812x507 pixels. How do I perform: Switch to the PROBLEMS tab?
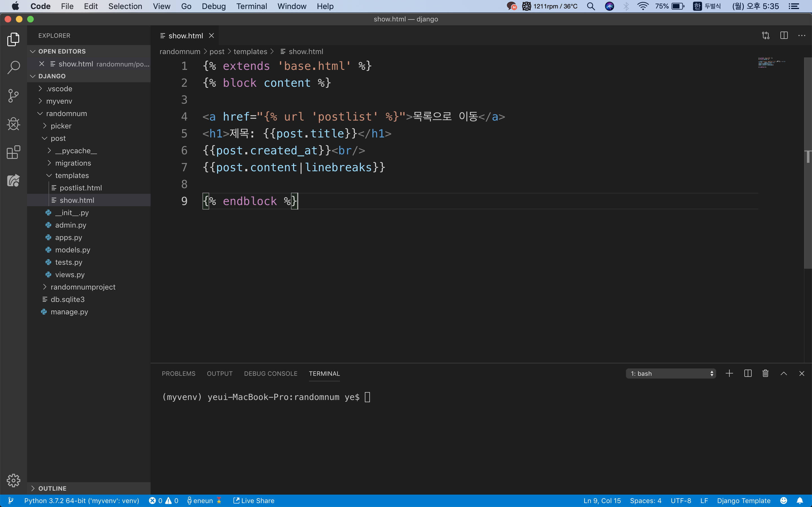pos(178,373)
